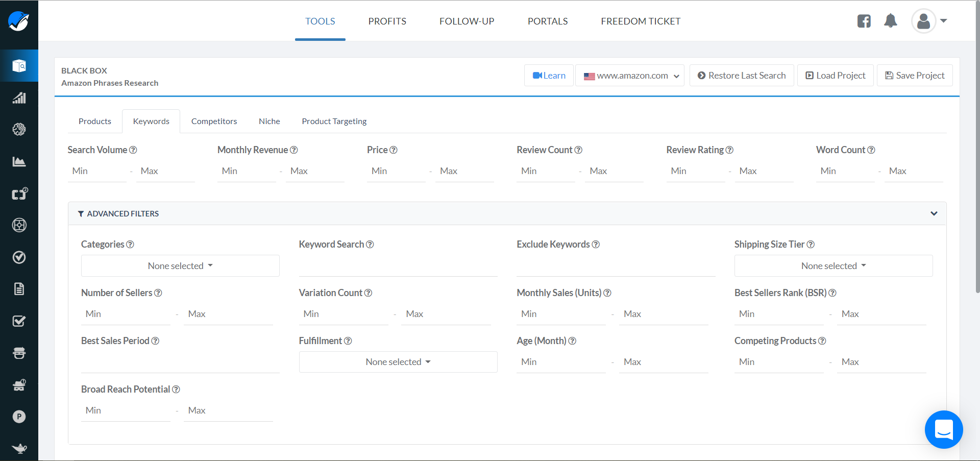Click the Black Box sidebar icon
Screen dimensions: 980x461
19,66
